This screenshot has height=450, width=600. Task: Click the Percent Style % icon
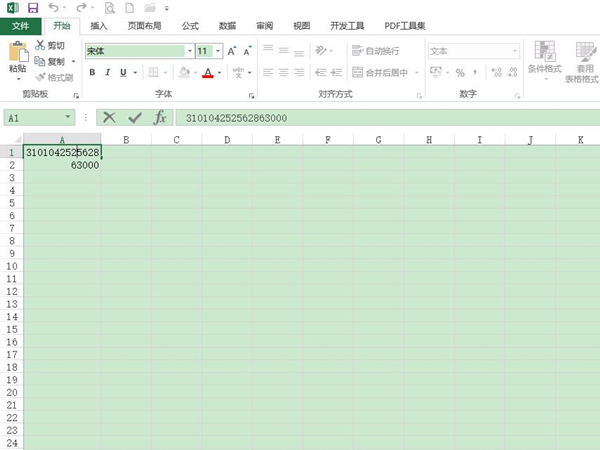click(460, 72)
